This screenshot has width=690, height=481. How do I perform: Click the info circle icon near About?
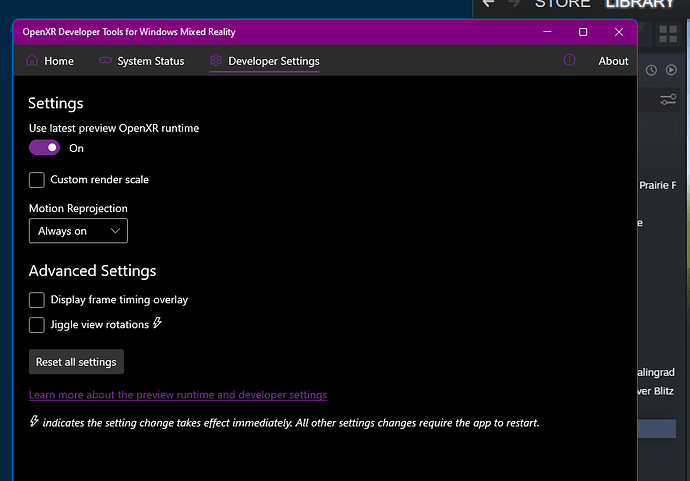click(569, 60)
